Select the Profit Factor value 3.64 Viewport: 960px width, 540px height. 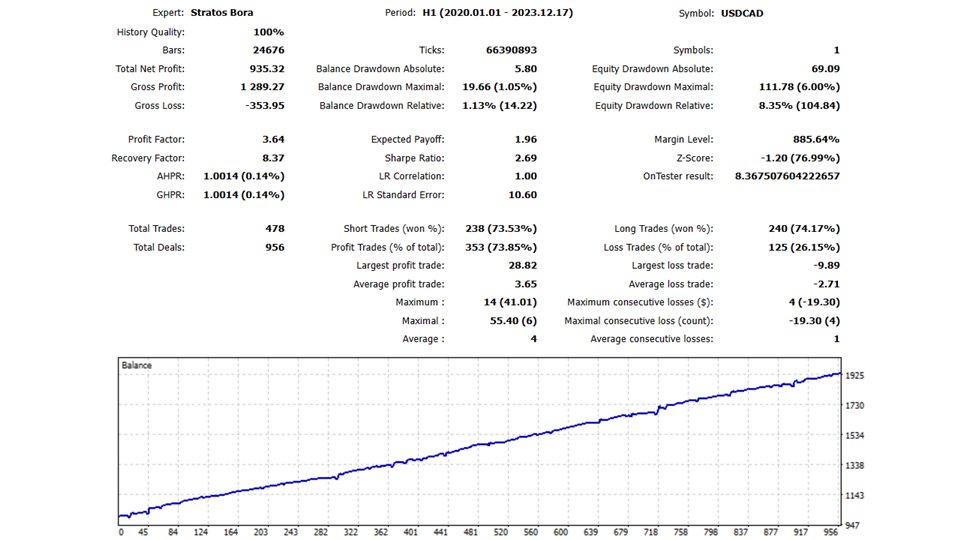click(270, 140)
